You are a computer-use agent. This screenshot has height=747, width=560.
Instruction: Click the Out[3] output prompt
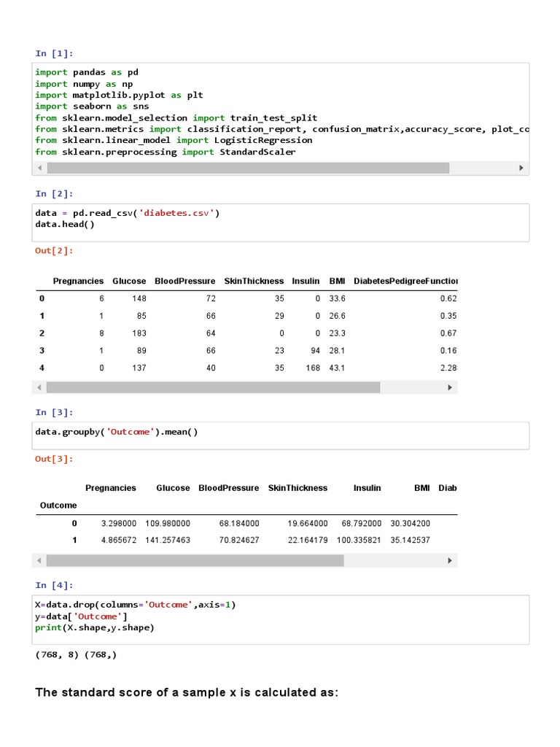pos(54,459)
